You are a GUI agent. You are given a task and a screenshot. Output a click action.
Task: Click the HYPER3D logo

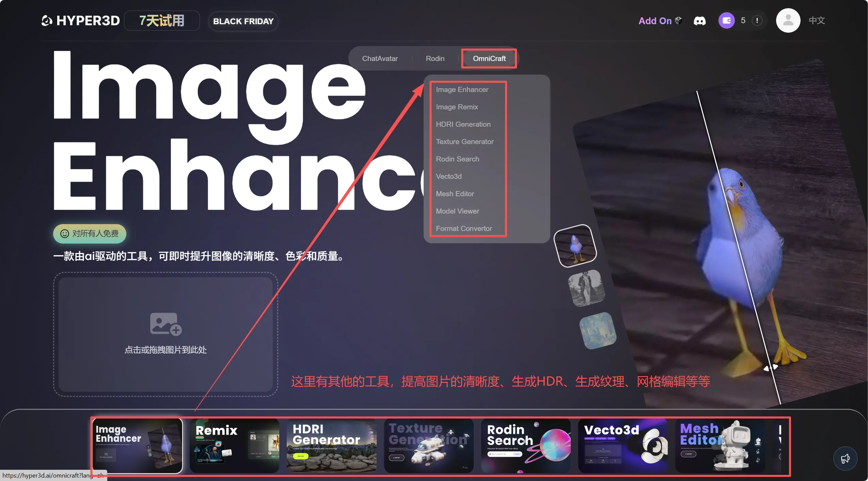coord(81,21)
